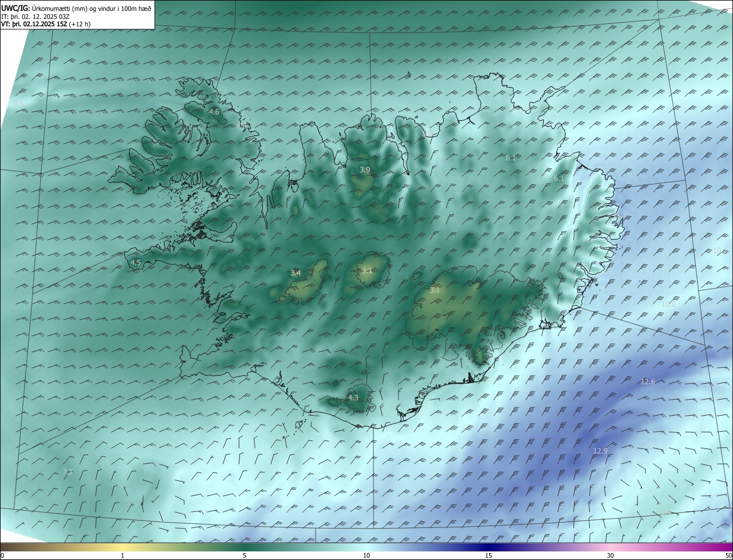Click the "UWC/IG: Úrkomumætti (mm) og vindur" title line
Image resolution: width=733 pixels, height=560 pixels.
point(76,9)
